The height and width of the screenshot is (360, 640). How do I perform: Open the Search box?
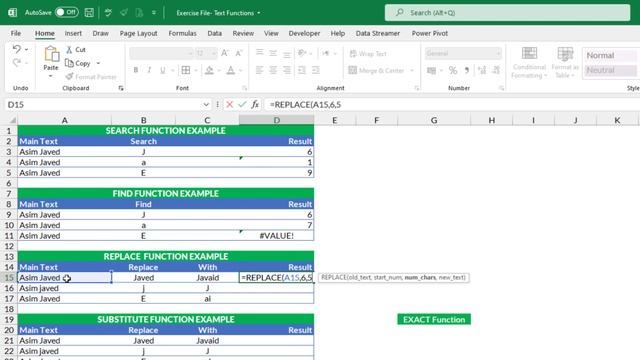coord(507,13)
